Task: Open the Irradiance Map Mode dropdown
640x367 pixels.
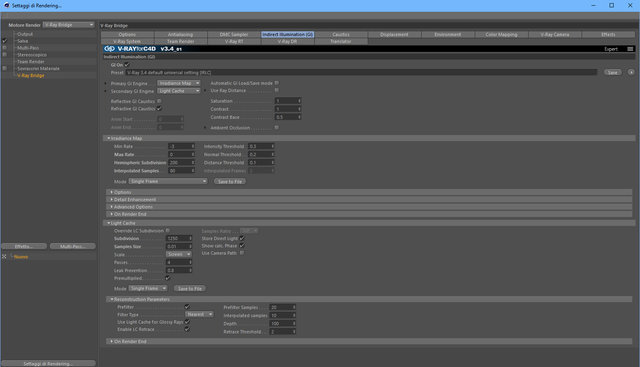Action: (x=168, y=181)
